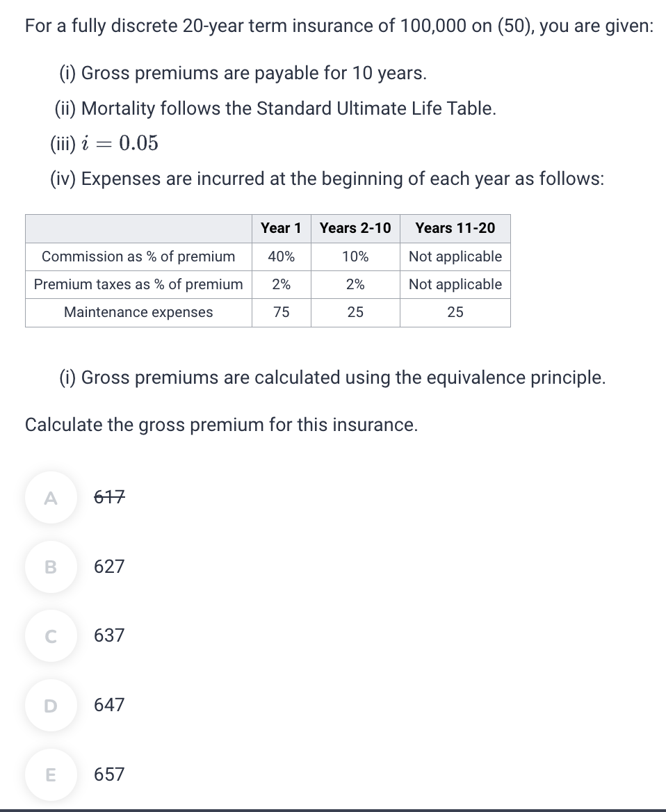Viewport: 666px width, 812px height.
Task: Choose the answer value 637
Action: tap(108, 636)
